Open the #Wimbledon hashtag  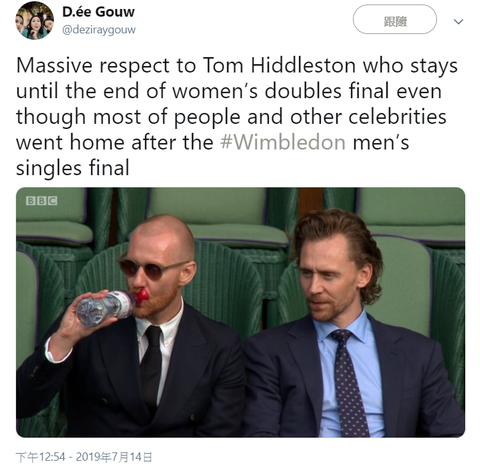pos(283,142)
